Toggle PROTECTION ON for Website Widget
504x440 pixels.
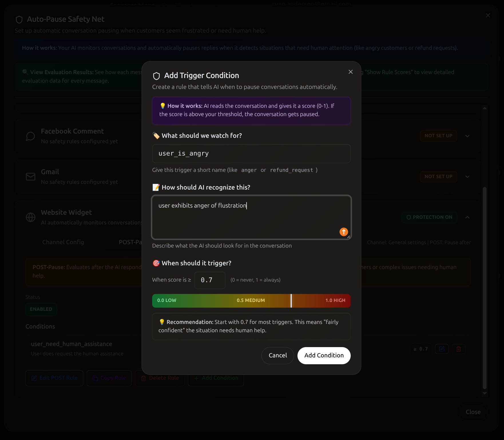(x=429, y=217)
